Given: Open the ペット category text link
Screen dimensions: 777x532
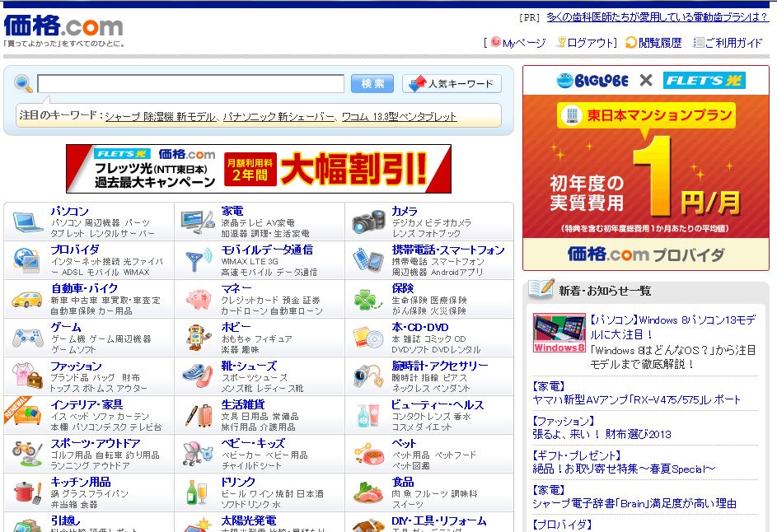Looking at the screenshot, I should 404,443.
